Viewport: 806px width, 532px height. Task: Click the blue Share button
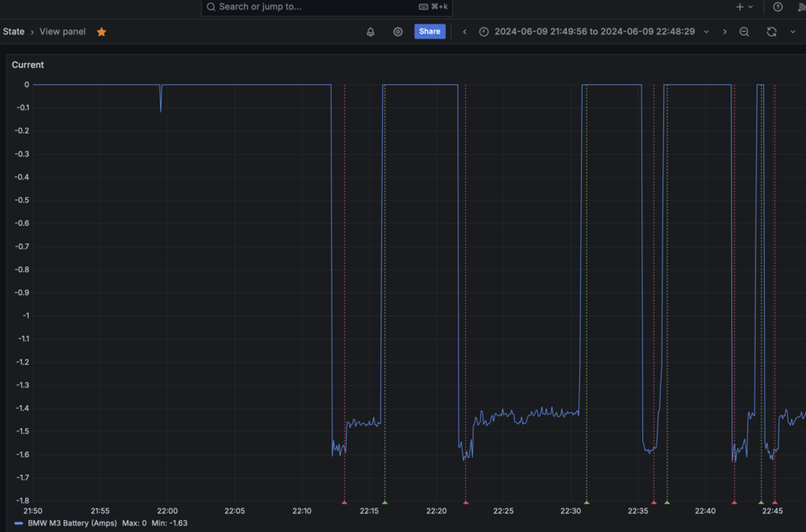430,31
